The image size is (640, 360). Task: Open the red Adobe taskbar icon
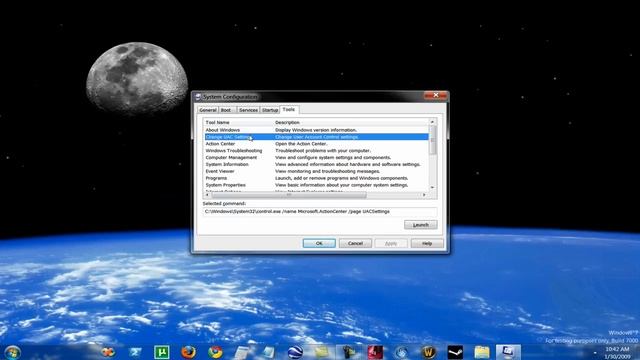tap(375, 352)
